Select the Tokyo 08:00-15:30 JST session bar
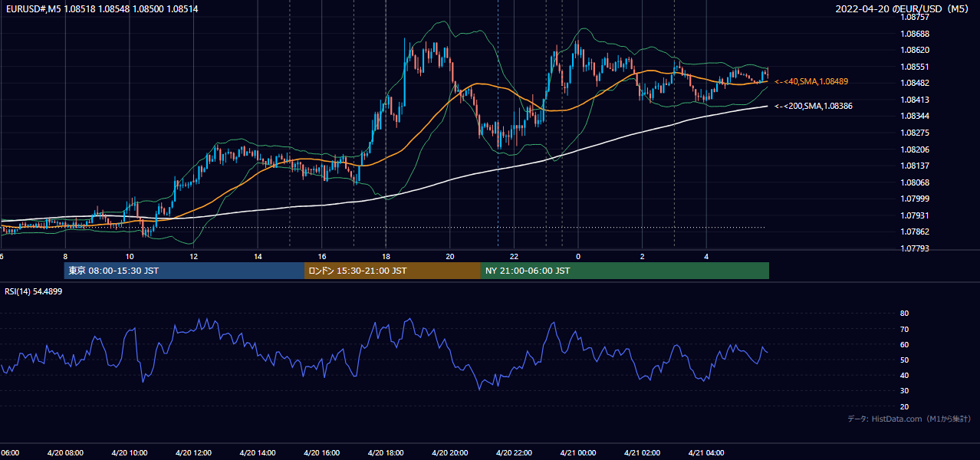The image size is (980, 460). pos(184,271)
